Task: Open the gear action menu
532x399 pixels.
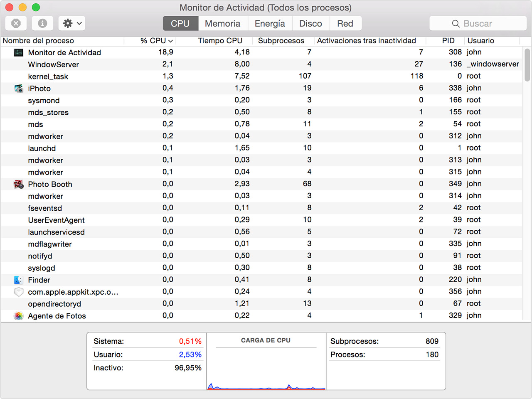Action: click(71, 23)
